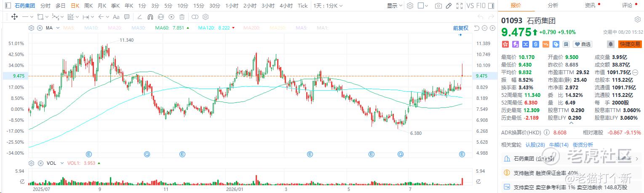Toggle right side panel icon
This screenshot has width=644, height=193.
[x=492, y=6]
